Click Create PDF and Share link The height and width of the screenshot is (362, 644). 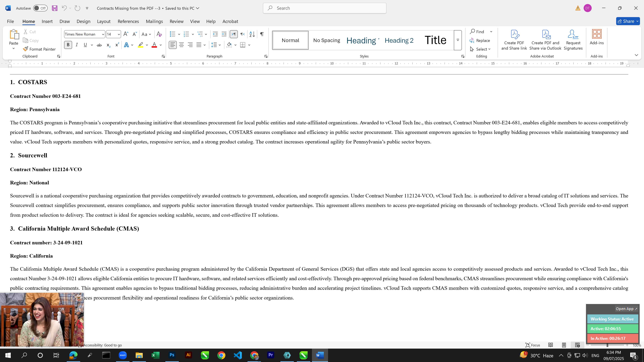click(514, 40)
